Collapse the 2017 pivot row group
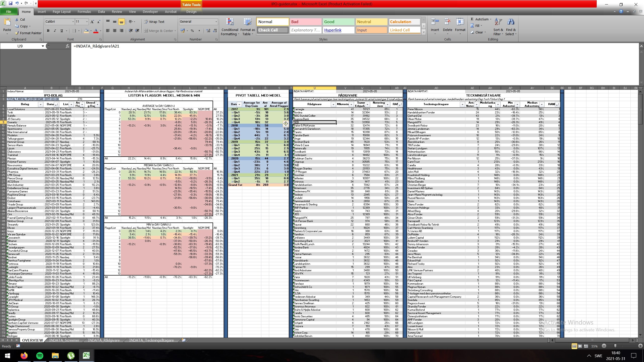This screenshot has width=644, height=362. pyautogui.click(x=230, y=109)
